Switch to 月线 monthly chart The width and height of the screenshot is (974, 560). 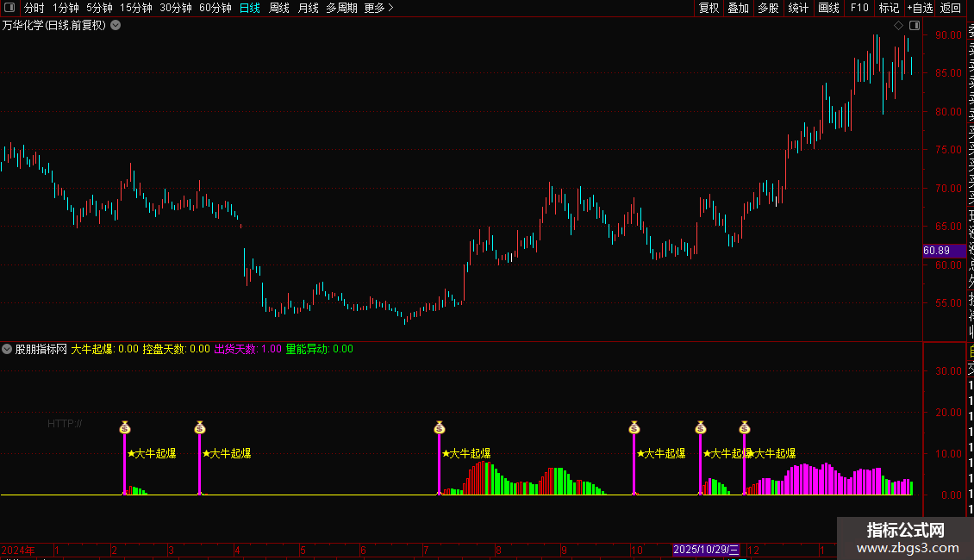[x=308, y=8]
